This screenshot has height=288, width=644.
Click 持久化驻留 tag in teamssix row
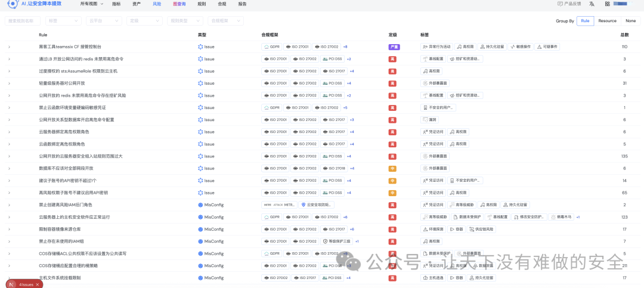coord(492,47)
